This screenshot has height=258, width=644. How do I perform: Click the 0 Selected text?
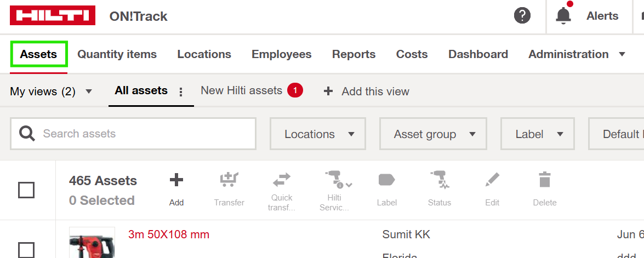coord(102,200)
